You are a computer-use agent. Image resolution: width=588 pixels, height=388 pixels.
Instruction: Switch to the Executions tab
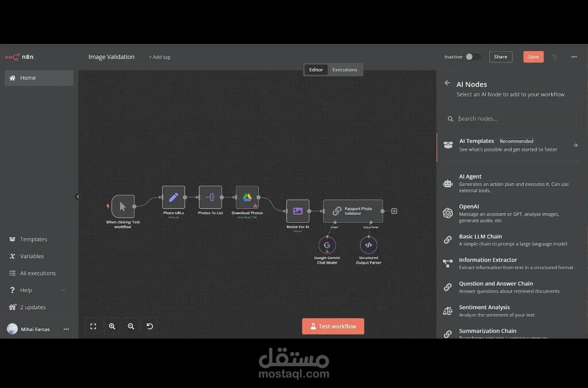tap(345, 69)
